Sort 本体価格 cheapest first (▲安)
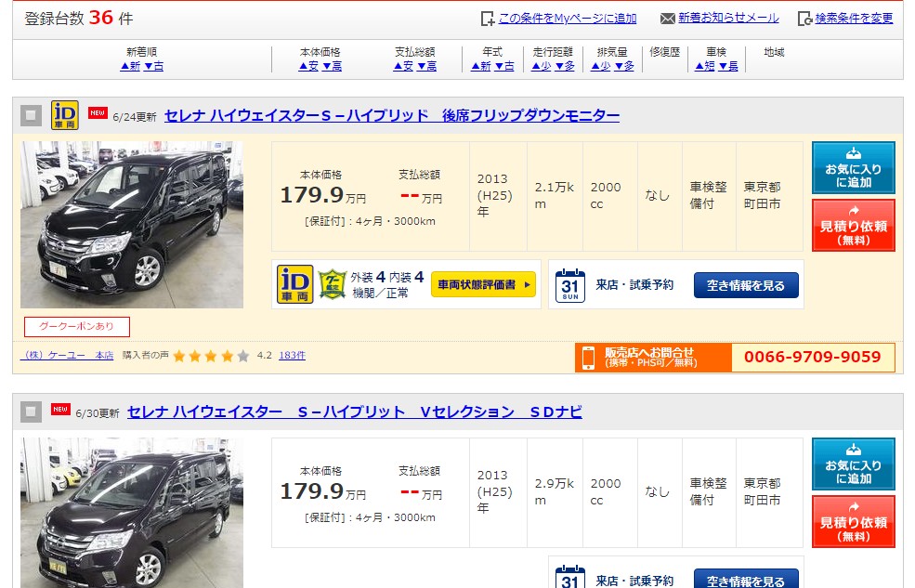Viewport: 915px width, 588px height. pyautogui.click(x=308, y=66)
